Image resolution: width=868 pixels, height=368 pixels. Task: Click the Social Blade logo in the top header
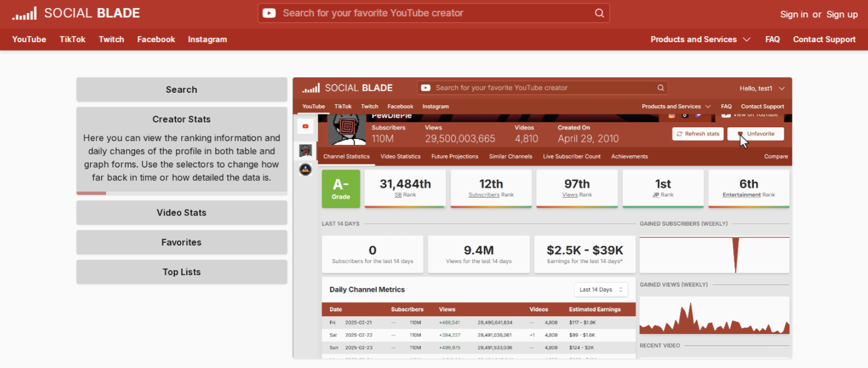(76, 13)
